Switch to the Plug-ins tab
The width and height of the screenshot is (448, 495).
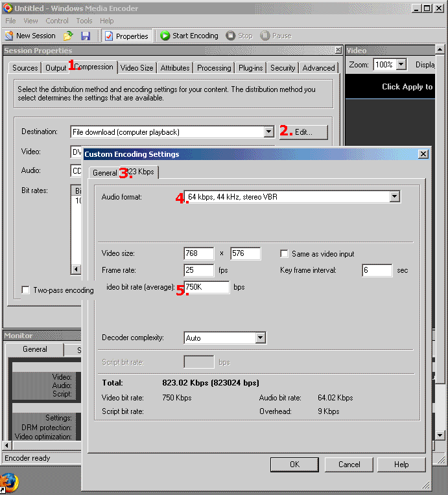pyautogui.click(x=250, y=68)
